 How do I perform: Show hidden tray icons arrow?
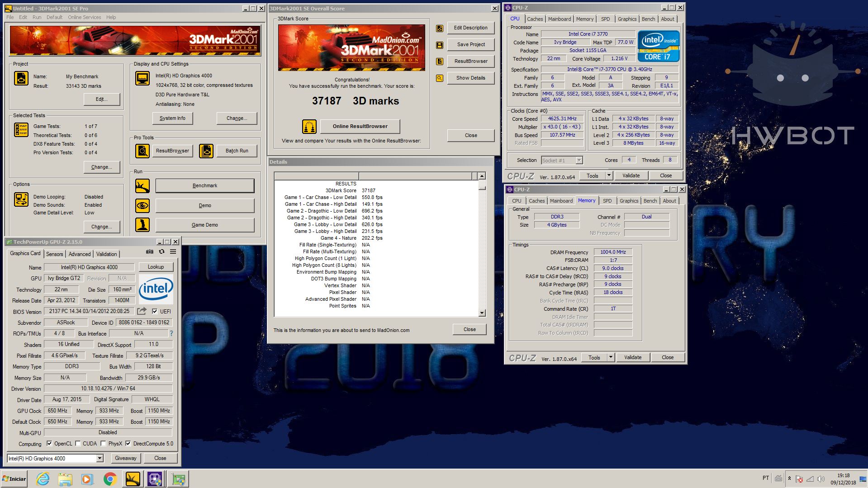coord(789,479)
